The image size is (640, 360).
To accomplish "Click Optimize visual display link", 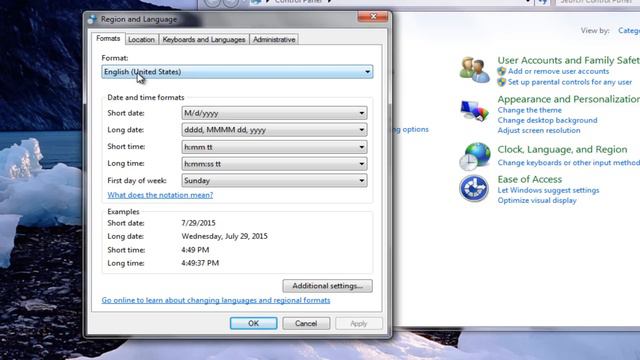I will [537, 200].
